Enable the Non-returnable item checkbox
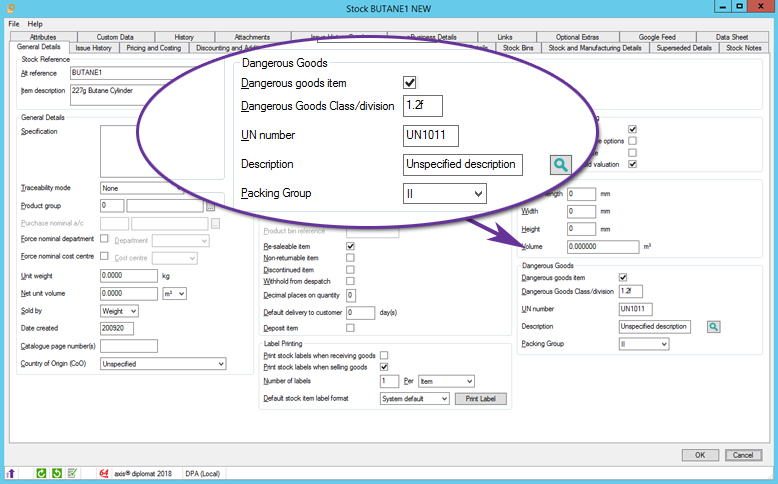This screenshot has height=484, width=778. point(350,258)
